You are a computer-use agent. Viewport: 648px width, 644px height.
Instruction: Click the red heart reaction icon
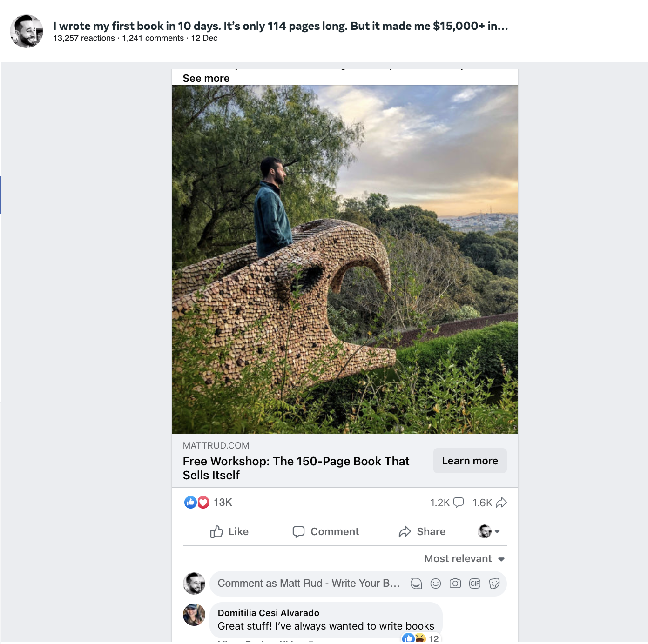point(203,502)
